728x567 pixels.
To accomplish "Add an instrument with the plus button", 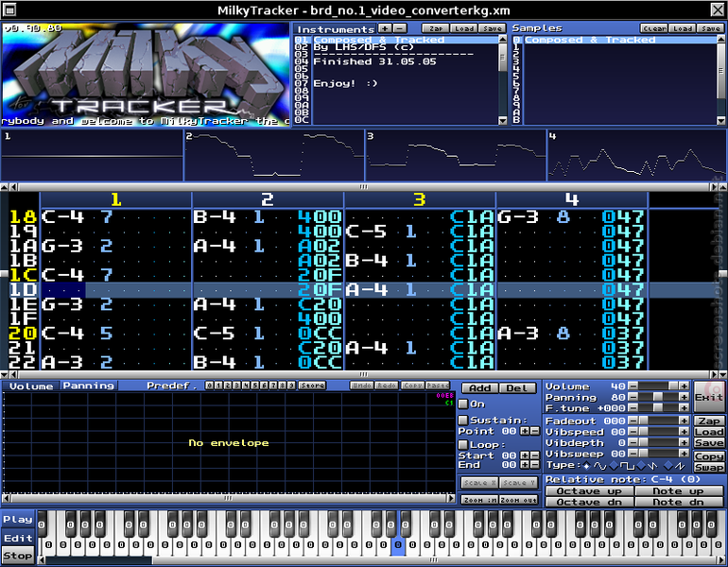I will coord(385,28).
